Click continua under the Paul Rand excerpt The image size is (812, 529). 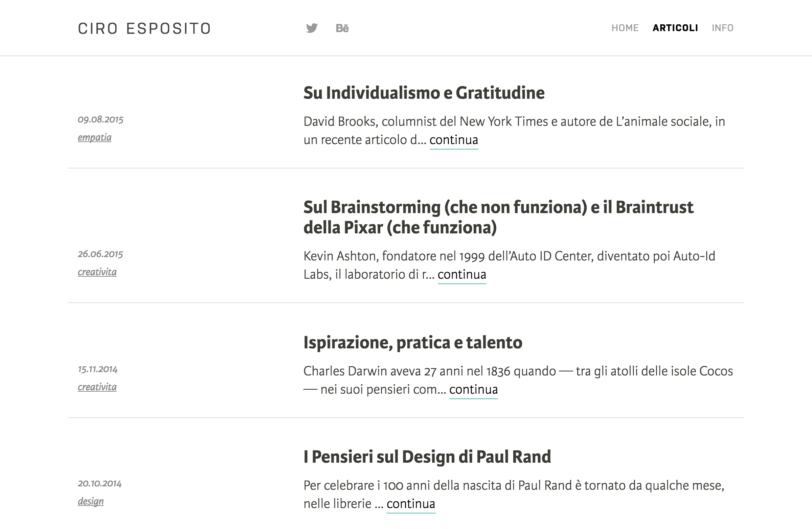(x=410, y=504)
